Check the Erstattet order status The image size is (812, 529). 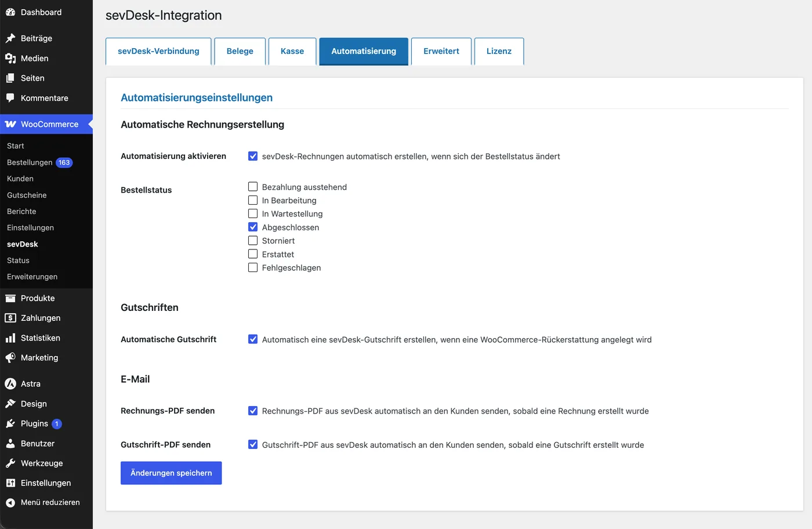tap(253, 254)
